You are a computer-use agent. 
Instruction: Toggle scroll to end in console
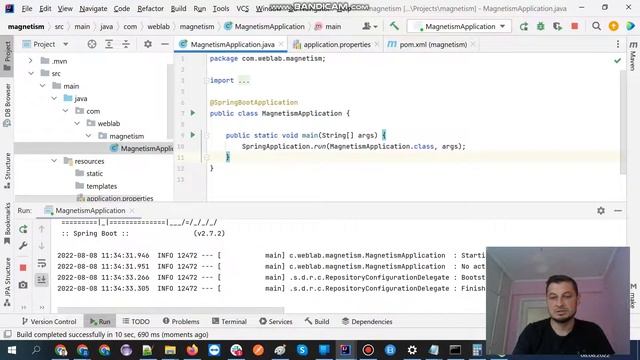42,280
